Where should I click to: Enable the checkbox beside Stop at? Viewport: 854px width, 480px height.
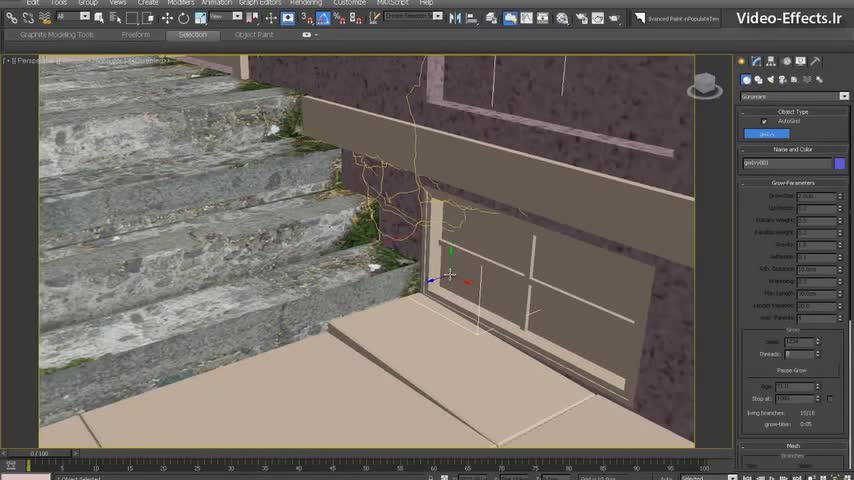[x=829, y=399]
